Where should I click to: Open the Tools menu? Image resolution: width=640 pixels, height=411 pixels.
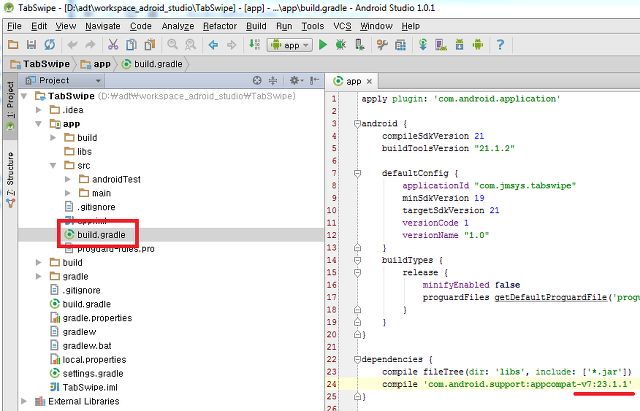tap(313, 26)
